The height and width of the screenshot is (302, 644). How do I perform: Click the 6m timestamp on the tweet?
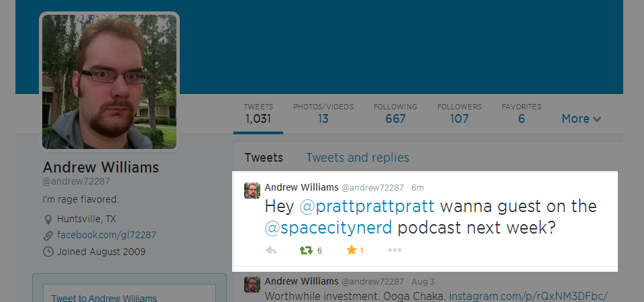coord(417,187)
